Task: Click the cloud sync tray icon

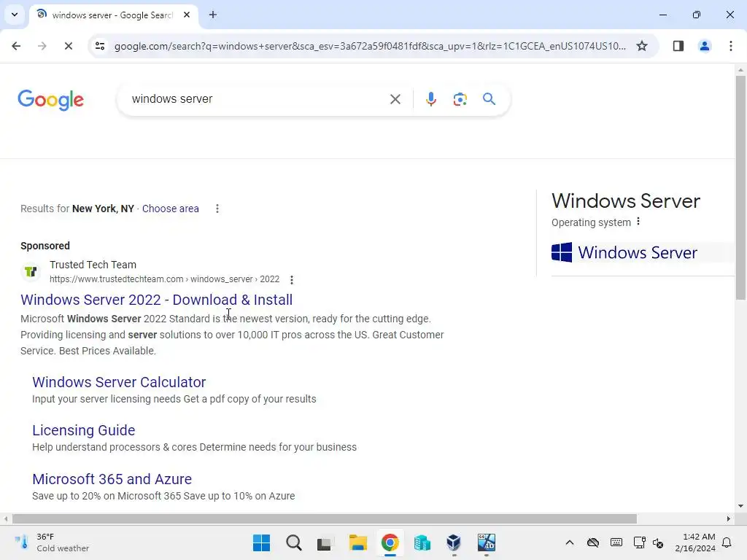Action: click(592, 542)
